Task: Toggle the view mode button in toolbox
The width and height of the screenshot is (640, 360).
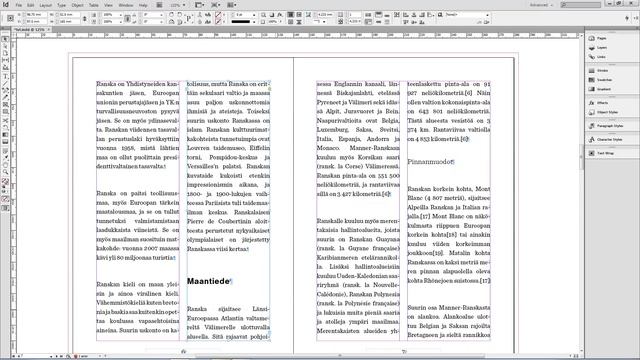Action: tap(5, 208)
